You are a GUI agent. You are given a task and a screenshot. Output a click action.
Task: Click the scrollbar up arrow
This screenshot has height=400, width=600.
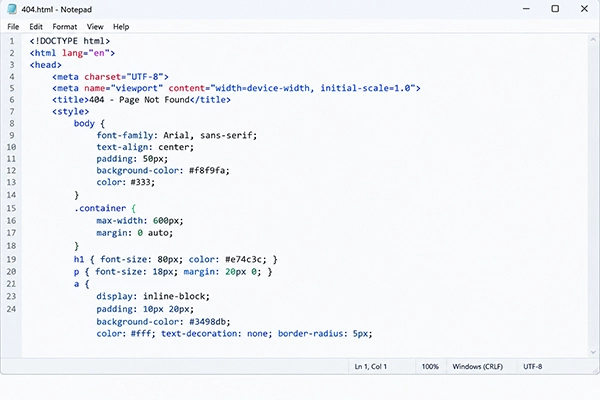click(x=593, y=39)
